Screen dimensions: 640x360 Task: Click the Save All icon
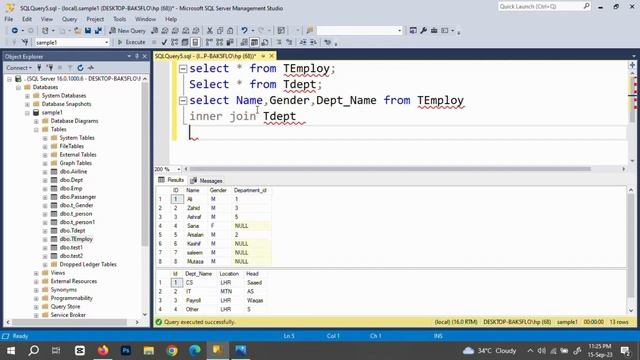coord(98,31)
